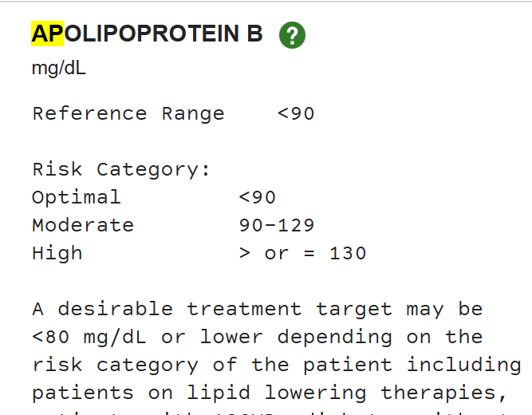Click the Risk Category: label
The width and height of the screenshot is (532, 415).
(x=121, y=169)
